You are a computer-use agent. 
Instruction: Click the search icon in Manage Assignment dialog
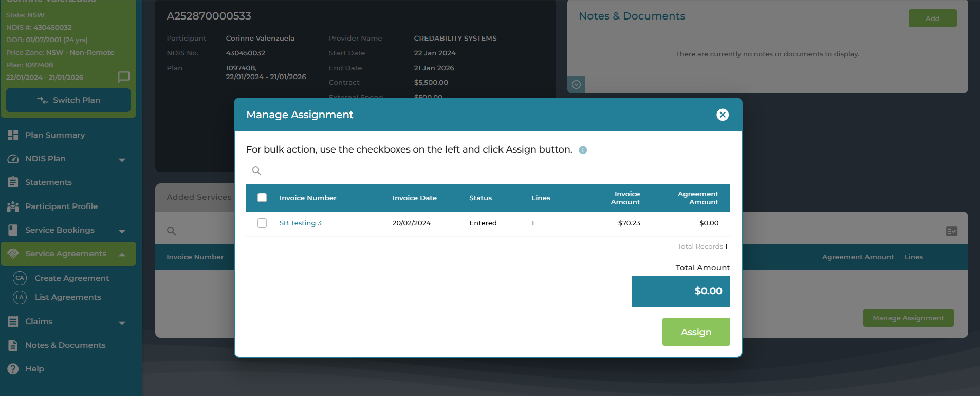257,171
